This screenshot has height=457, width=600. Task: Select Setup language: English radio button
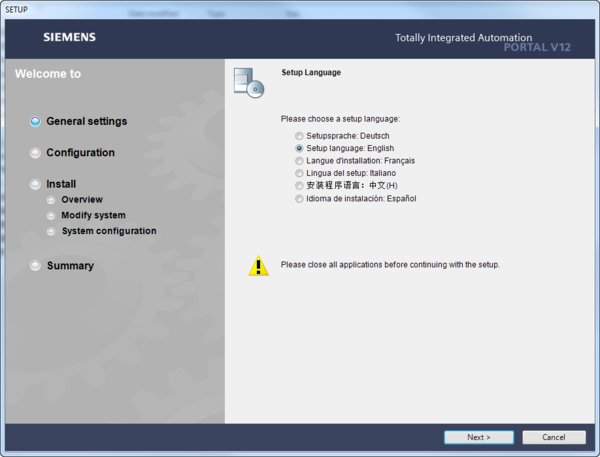pyautogui.click(x=299, y=148)
